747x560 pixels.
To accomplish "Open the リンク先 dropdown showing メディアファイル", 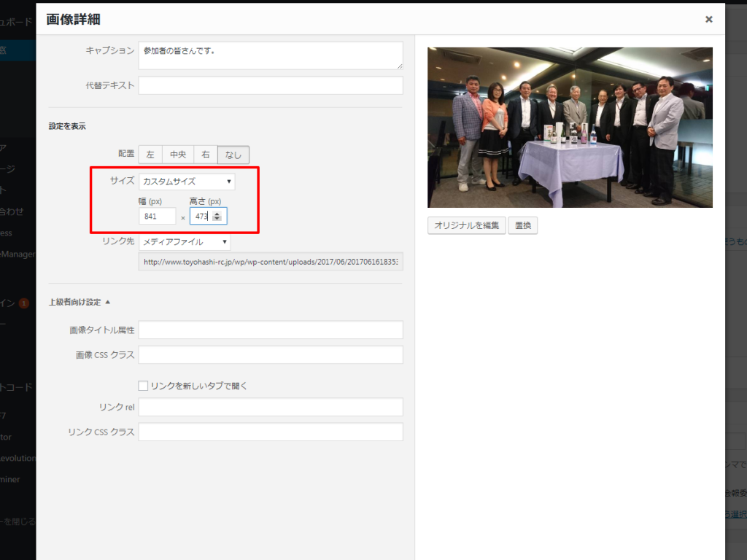I will coord(185,241).
